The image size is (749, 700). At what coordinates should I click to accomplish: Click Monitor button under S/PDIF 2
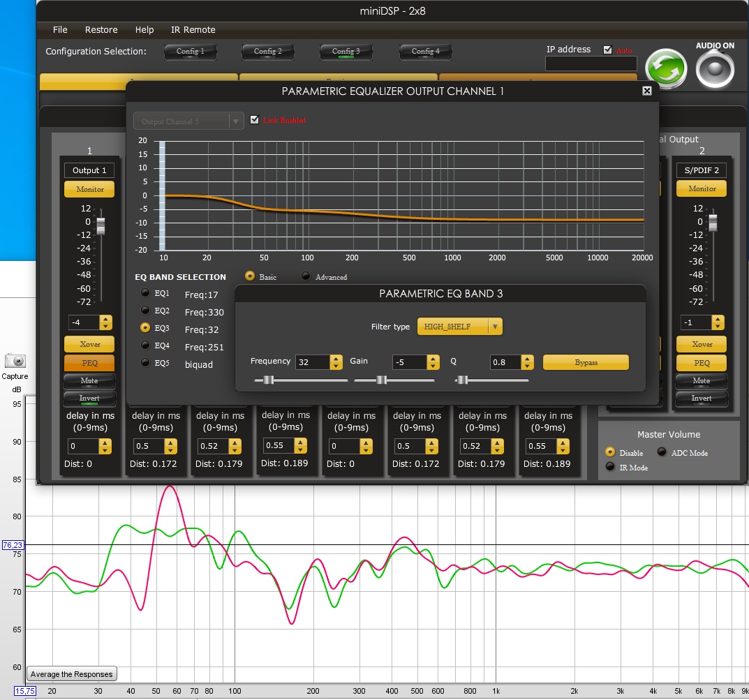702,188
